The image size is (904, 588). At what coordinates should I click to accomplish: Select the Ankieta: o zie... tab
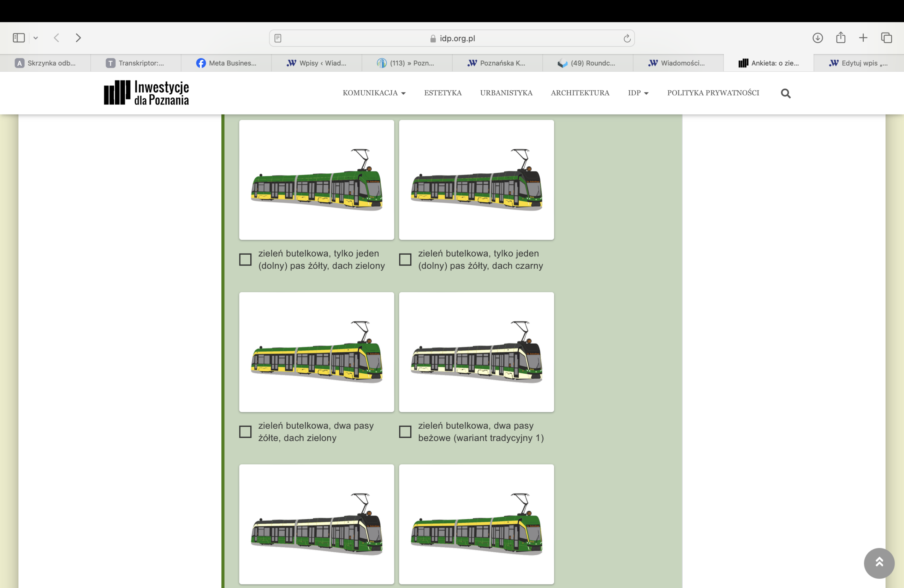click(768, 63)
